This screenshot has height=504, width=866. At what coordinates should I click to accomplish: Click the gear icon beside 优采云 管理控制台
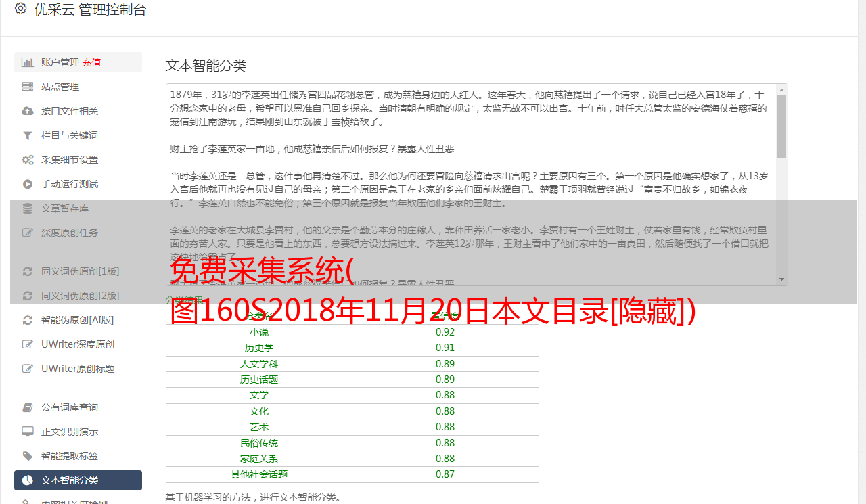[x=20, y=9]
